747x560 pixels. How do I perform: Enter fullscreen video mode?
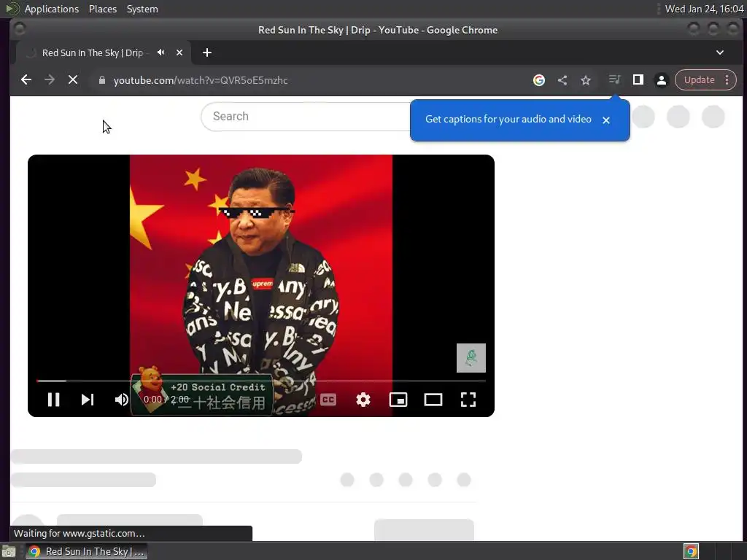click(468, 400)
